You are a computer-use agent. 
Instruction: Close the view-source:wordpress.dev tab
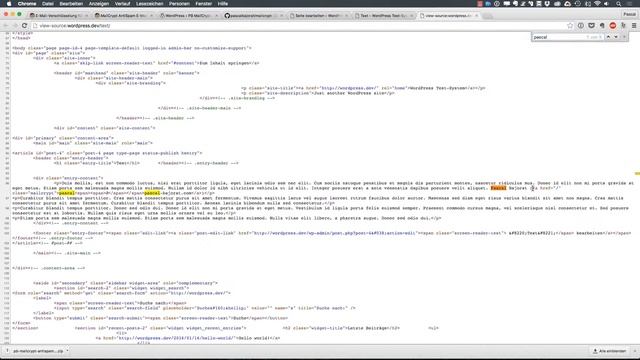[x=476, y=16]
